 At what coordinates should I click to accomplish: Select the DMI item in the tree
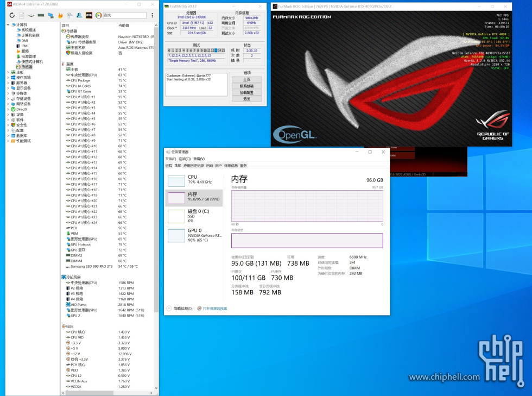pos(25,41)
